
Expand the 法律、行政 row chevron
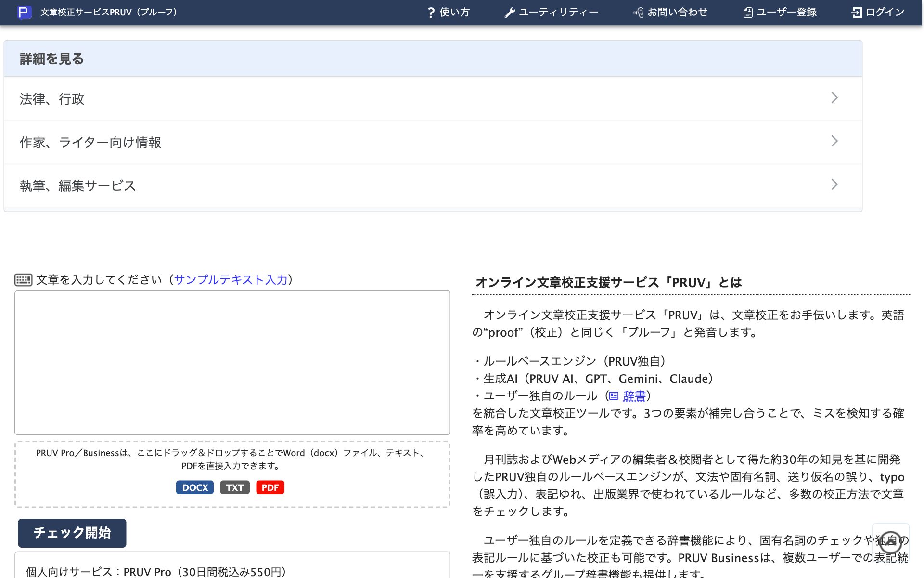(x=834, y=98)
